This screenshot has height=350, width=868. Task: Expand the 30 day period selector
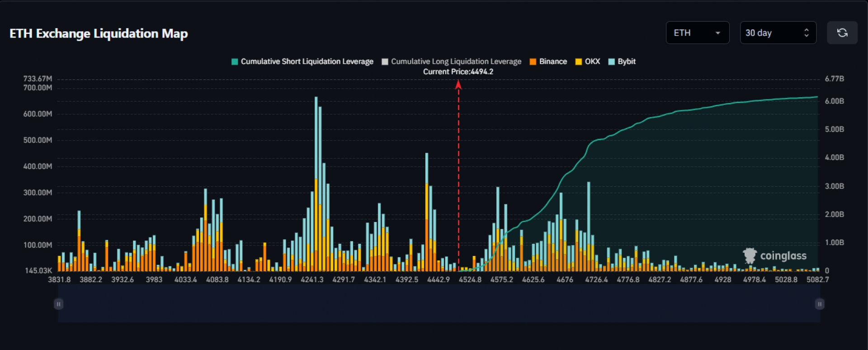tap(777, 33)
